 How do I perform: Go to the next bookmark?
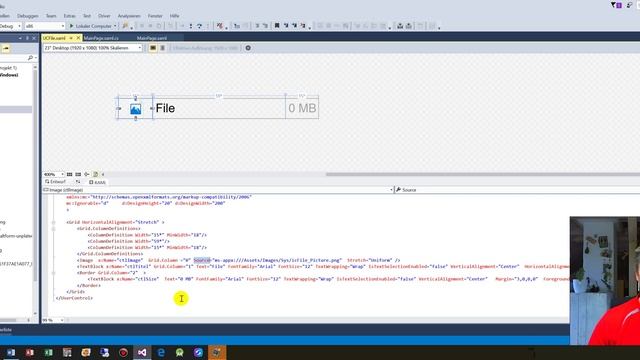[x=294, y=26]
